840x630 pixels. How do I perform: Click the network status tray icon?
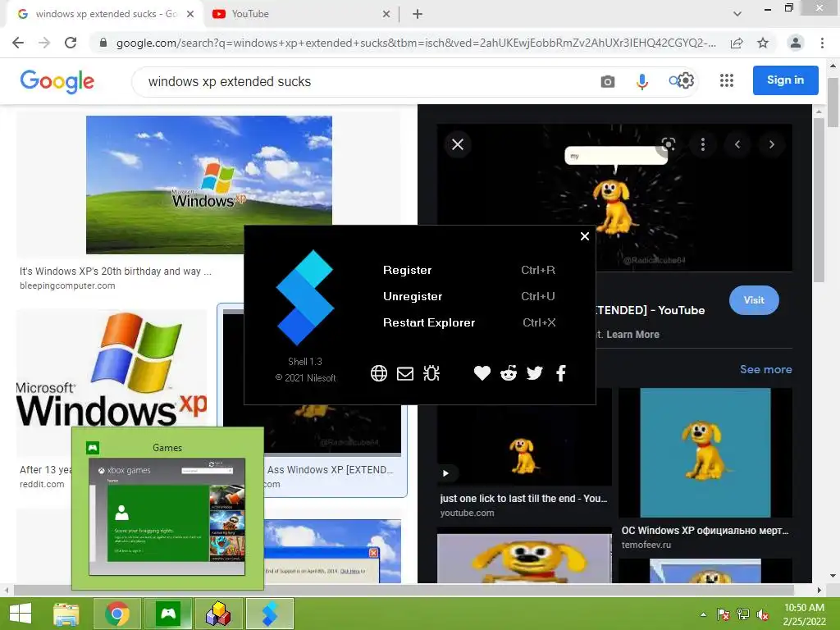click(743, 614)
